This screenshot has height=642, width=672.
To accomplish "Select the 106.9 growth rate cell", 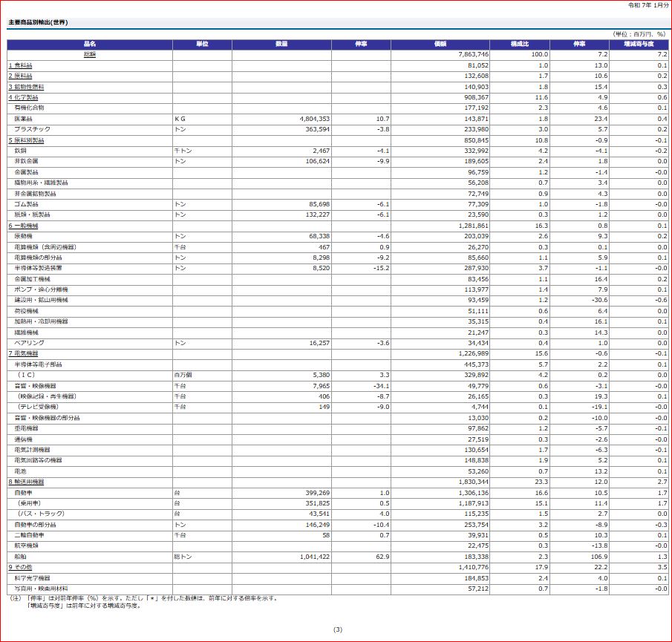I will pyautogui.click(x=579, y=557).
